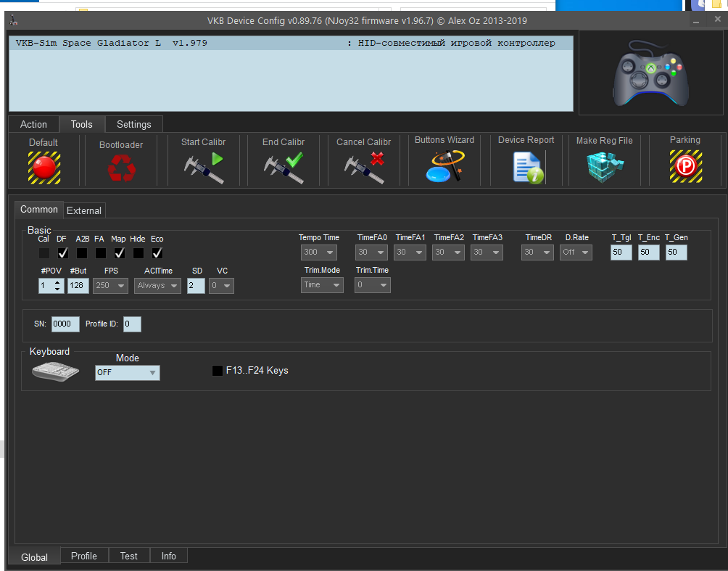Select the Tools tab
Screen dimensions: 728x571
[x=82, y=124]
